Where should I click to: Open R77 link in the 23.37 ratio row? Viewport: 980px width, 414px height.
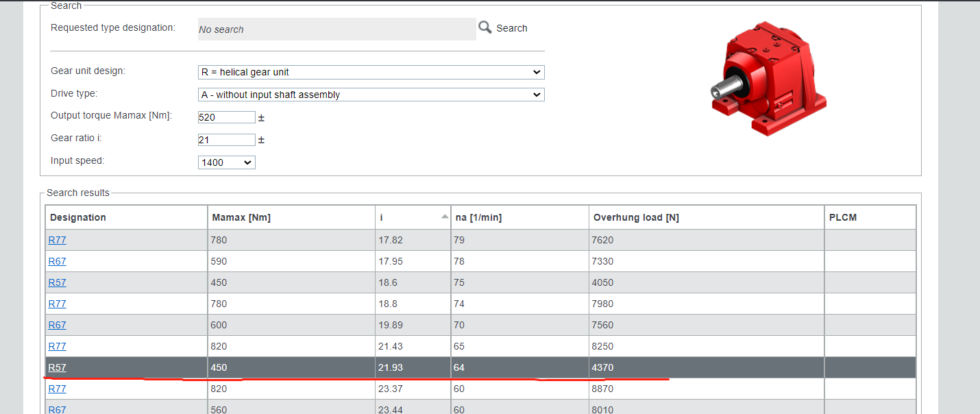(x=57, y=389)
